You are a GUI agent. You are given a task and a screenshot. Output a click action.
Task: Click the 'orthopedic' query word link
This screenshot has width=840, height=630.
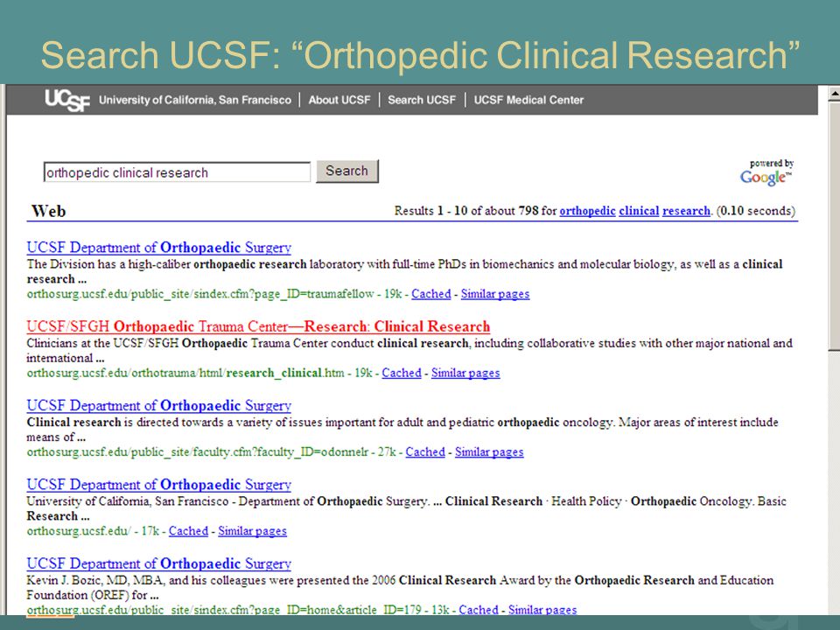588,211
